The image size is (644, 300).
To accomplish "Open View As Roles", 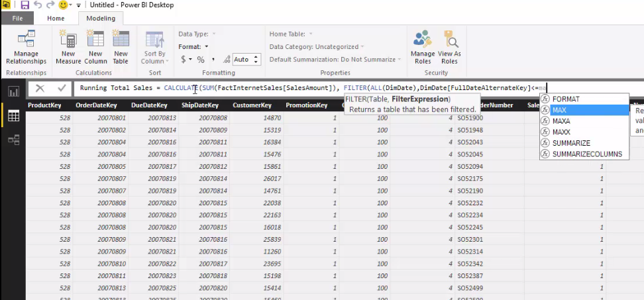I will point(449,47).
